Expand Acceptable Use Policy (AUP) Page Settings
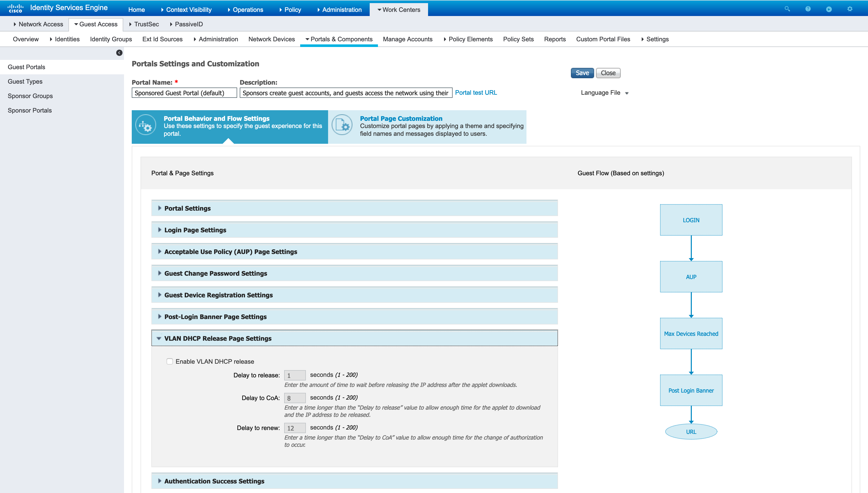868x493 pixels. pyautogui.click(x=354, y=252)
